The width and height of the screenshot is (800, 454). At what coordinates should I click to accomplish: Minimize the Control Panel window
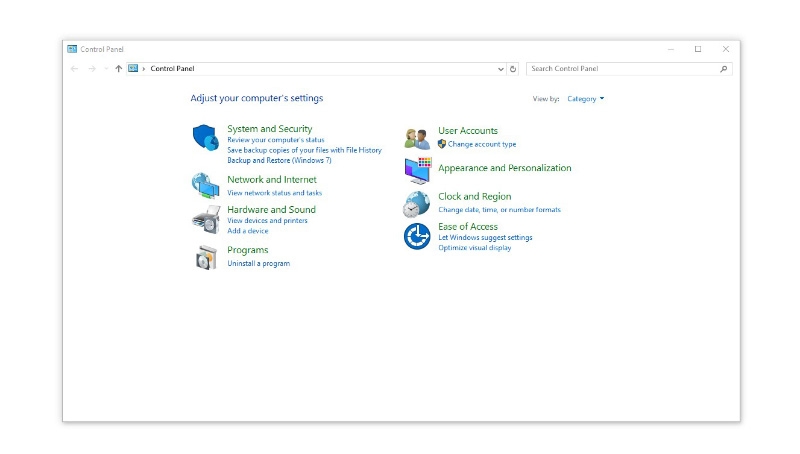coord(671,49)
